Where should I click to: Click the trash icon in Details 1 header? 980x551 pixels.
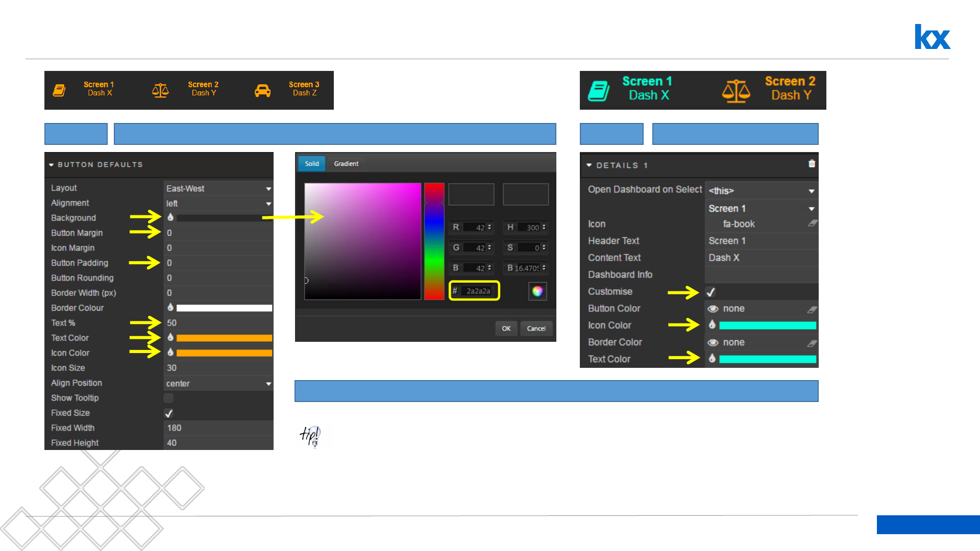[x=812, y=164]
